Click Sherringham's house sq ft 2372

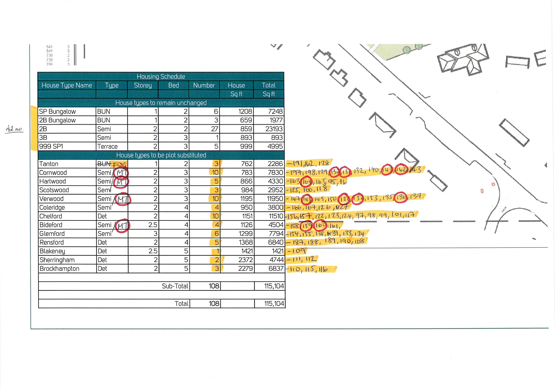(x=245, y=260)
